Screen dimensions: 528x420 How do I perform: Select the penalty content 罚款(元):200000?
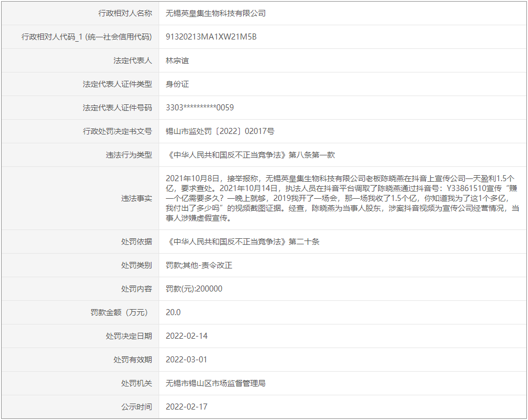(194, 289)
